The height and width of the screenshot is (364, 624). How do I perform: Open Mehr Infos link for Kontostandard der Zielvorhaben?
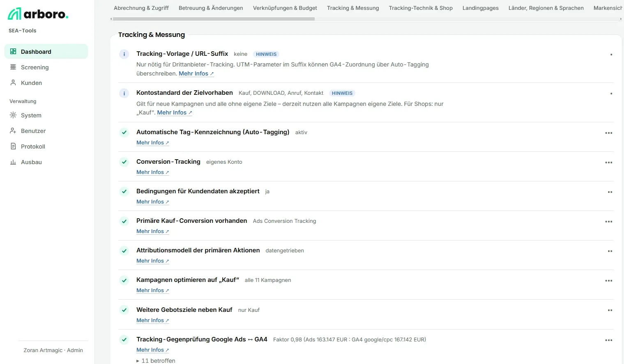pyautogui.click(x=175, y=112)
